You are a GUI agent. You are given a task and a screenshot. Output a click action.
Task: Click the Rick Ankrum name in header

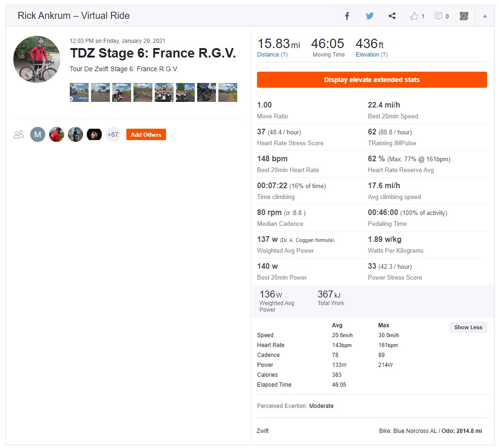point(44,16)
